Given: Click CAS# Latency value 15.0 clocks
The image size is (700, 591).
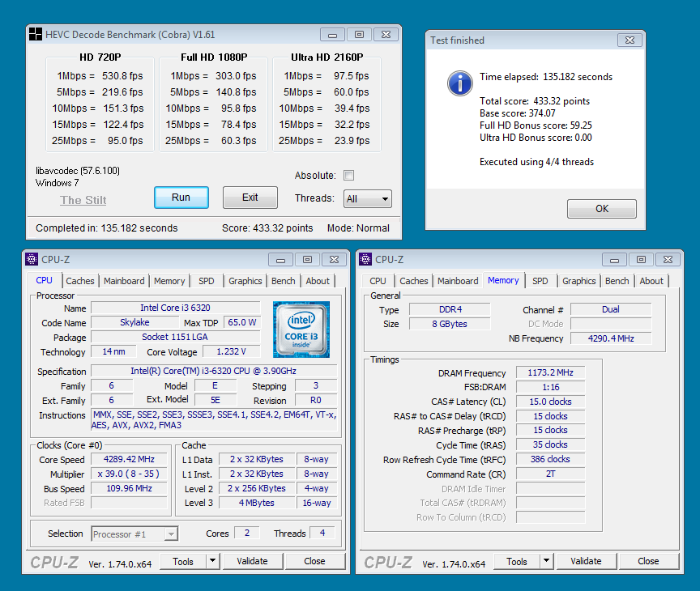Looking at the screenshot, I should (x=550, y=402).
